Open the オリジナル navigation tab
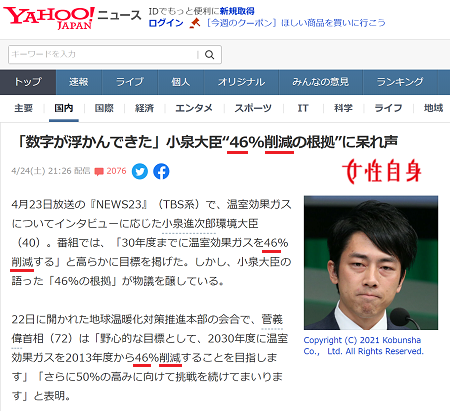Image resolution: width=450 pixels, height=411 pixels. click(x=241, y=82)
